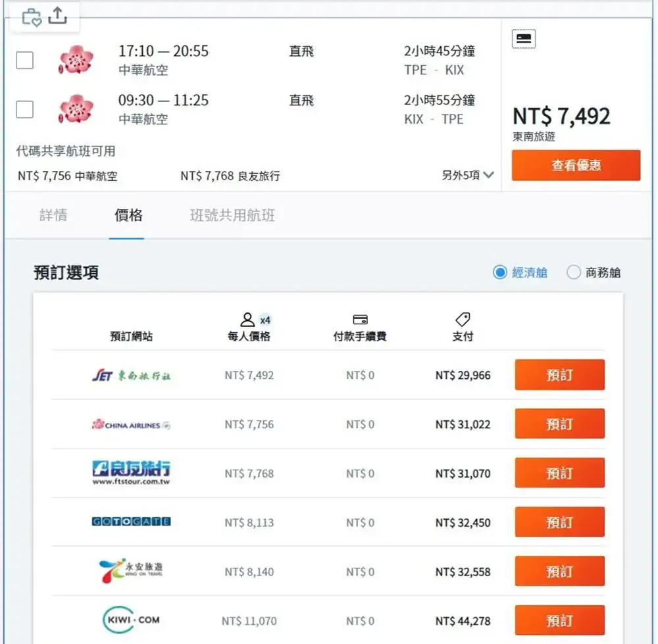Click the payment fee card icon
This screenshot has height=644, width=658.
(x=360, y=320)
